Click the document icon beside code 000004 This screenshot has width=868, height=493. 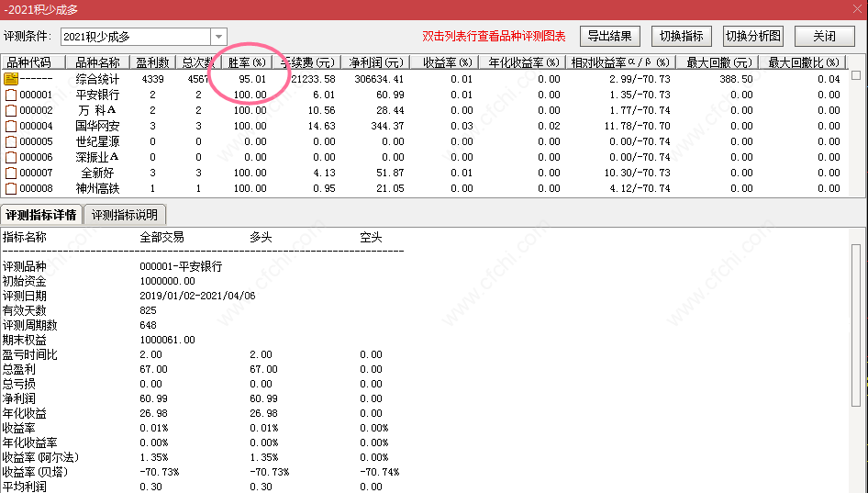pyautogui.click(x=10, y=126)
